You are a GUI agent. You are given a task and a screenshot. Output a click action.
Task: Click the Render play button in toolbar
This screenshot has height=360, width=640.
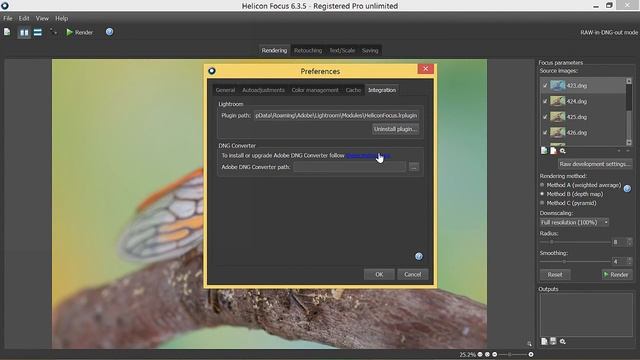coord(80,32)
